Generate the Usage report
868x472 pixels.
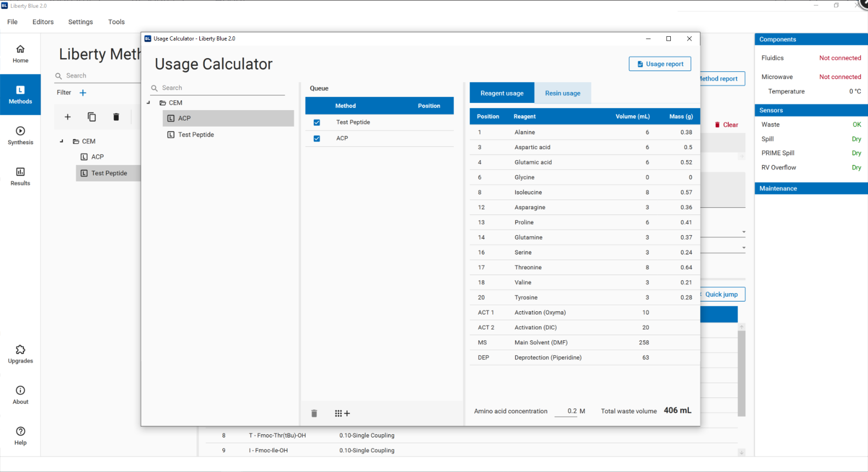[x=660, y=64]
